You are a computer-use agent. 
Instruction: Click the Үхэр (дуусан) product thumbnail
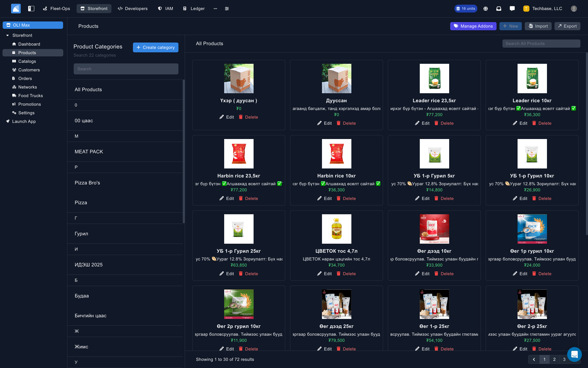tap(239, 78)
